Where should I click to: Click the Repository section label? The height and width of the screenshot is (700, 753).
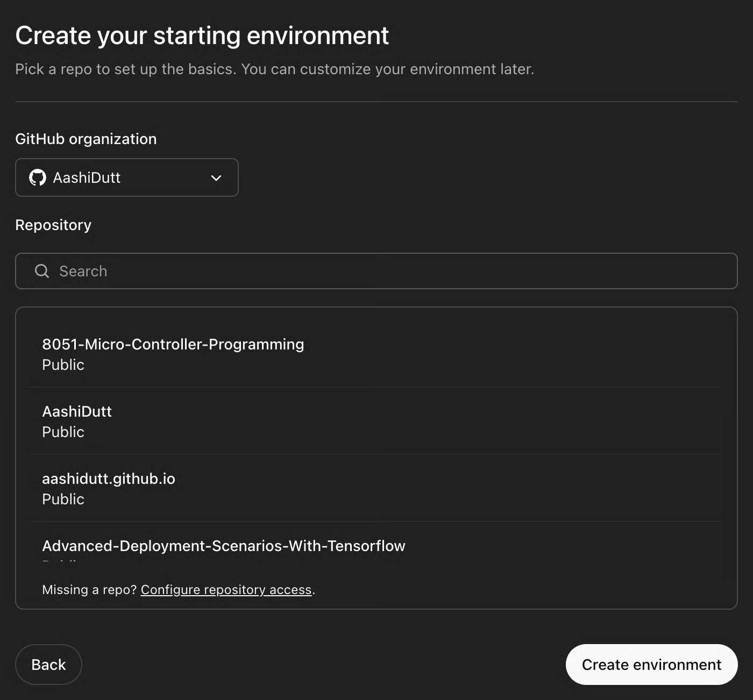coord(53,225)
